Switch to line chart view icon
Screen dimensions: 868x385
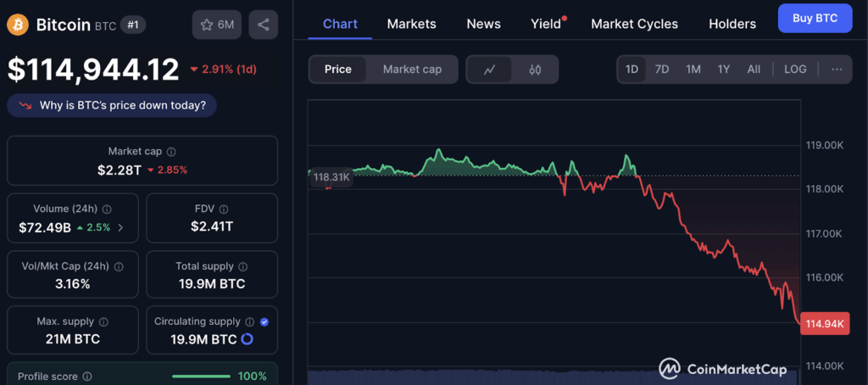(x=489, y=70)
